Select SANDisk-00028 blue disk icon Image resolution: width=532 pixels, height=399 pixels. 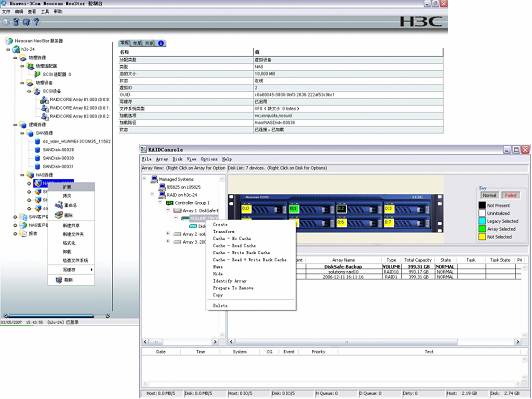38,150
